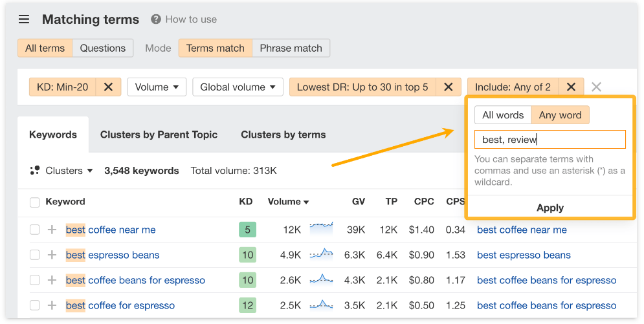Open the Global volume dropdown

click(237, 87)
